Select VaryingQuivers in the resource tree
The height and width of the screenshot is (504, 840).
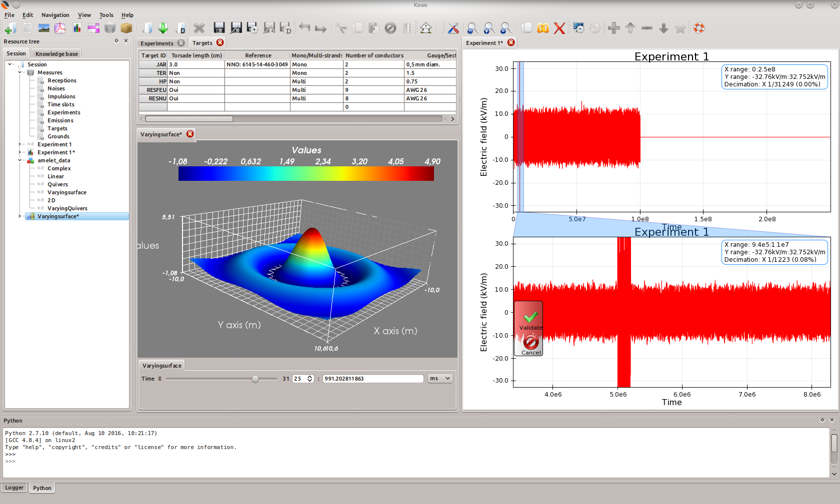click(67, 208)
